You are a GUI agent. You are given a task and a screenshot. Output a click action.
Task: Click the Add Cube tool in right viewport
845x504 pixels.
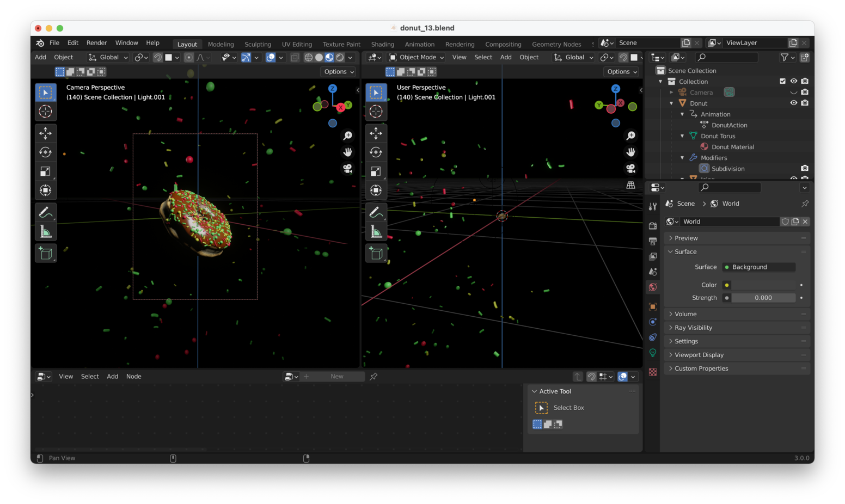click(x=376, y=253)
